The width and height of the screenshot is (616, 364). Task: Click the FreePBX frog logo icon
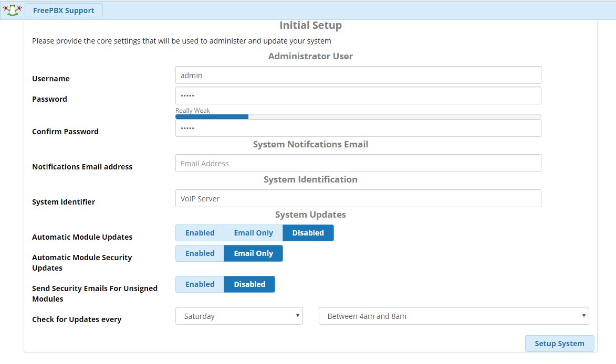point(12,10)
